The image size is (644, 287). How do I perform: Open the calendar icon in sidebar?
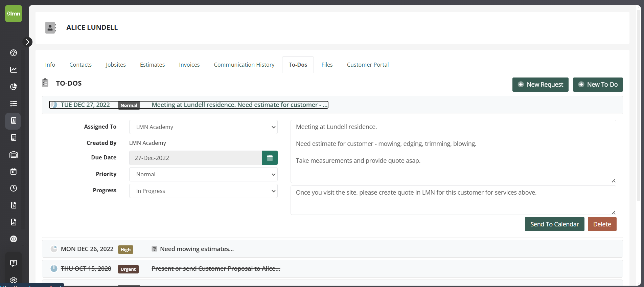(x=14, y=171)
